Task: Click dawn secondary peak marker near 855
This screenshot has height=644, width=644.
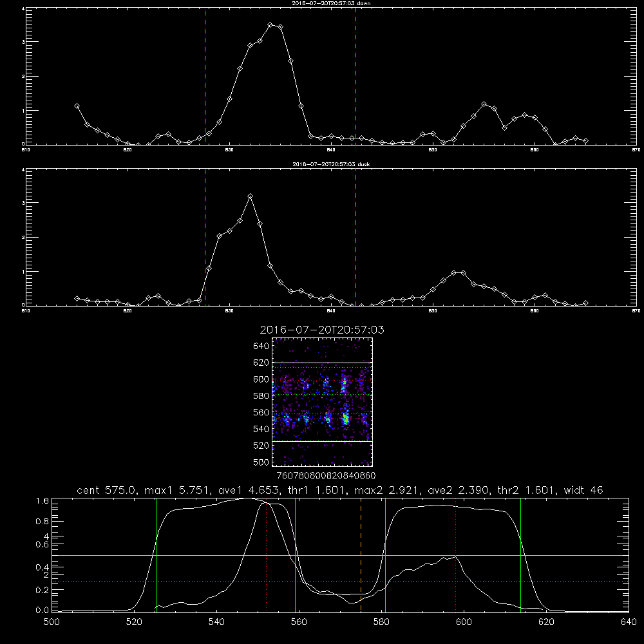Action: point(484,104)
